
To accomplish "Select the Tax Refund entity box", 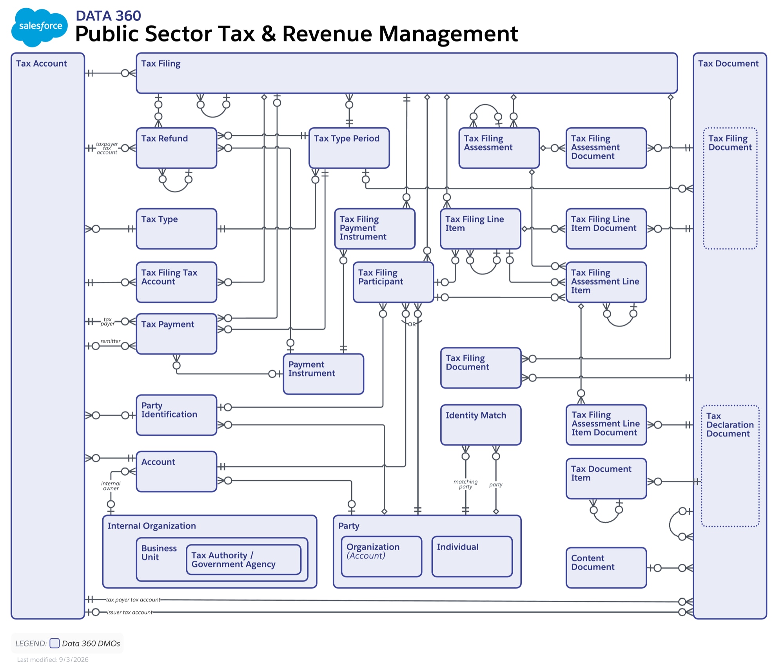I will point(176,148).
